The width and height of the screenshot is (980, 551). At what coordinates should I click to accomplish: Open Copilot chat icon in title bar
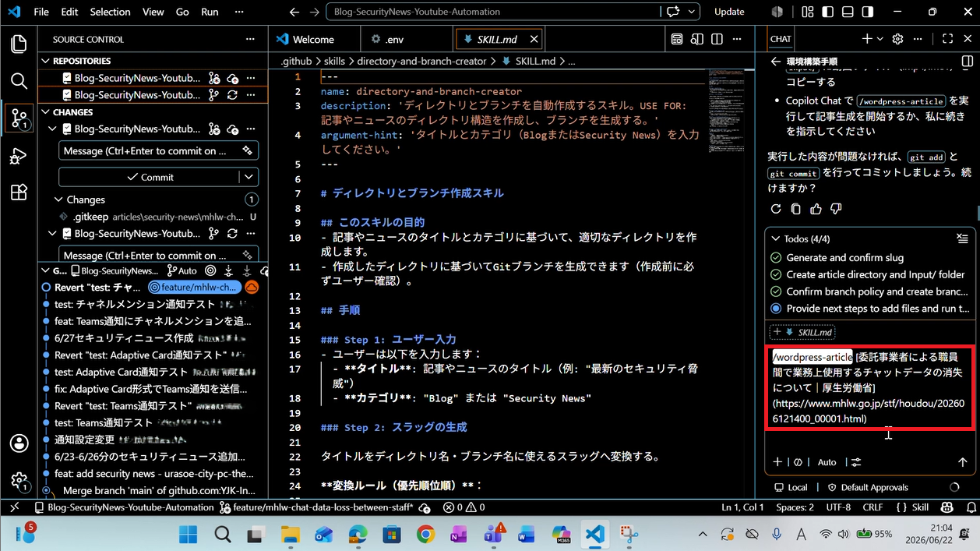[x=672, y=12]
